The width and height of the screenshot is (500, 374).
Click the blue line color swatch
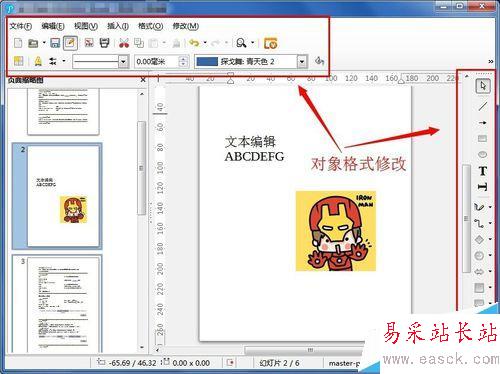(207, 62)
